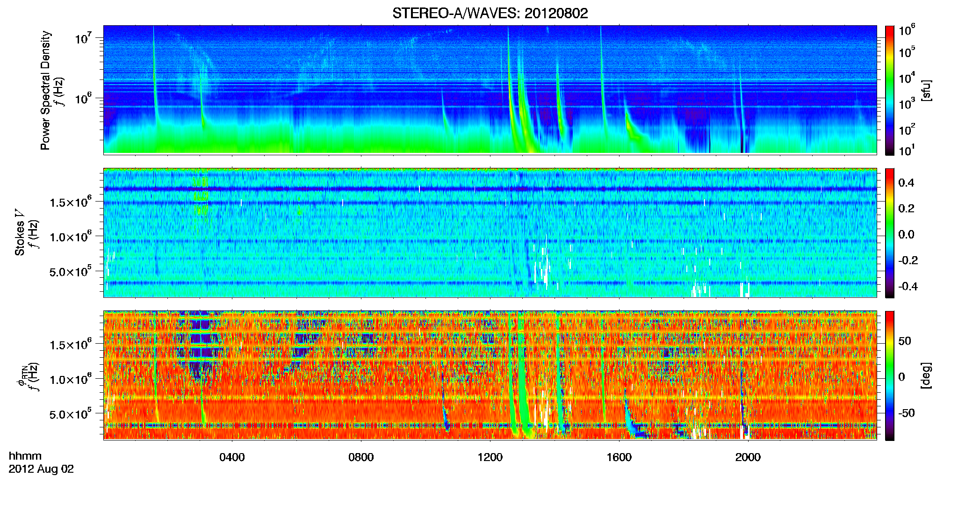The width and height of the screenshot is (980, 505).
Task: Click the [deg] unit label
Action: (926, 375)
